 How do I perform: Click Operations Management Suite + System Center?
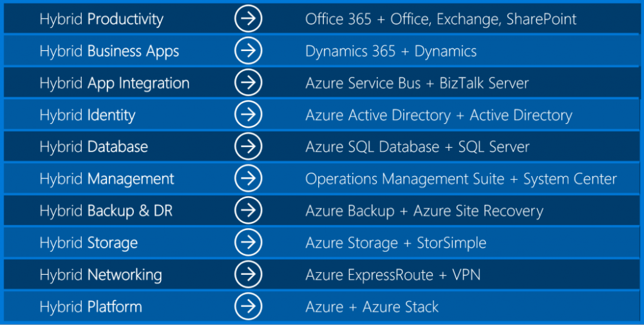[461, 179]
